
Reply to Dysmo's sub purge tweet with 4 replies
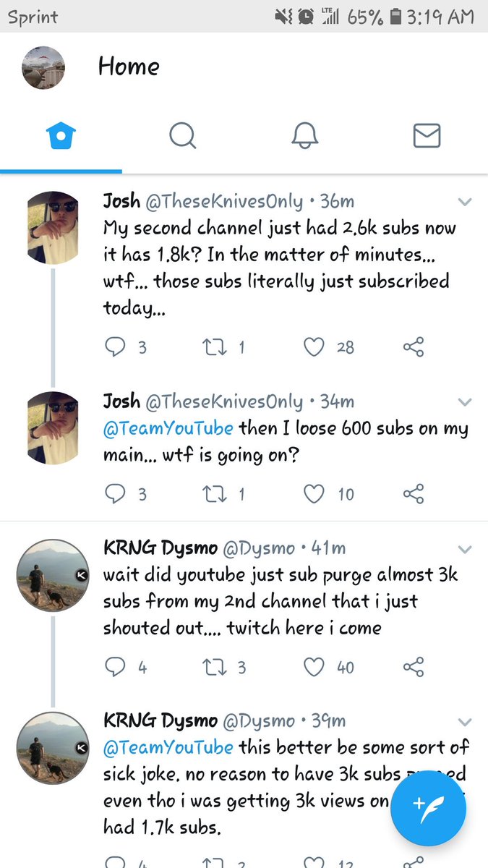click(115, 667)
